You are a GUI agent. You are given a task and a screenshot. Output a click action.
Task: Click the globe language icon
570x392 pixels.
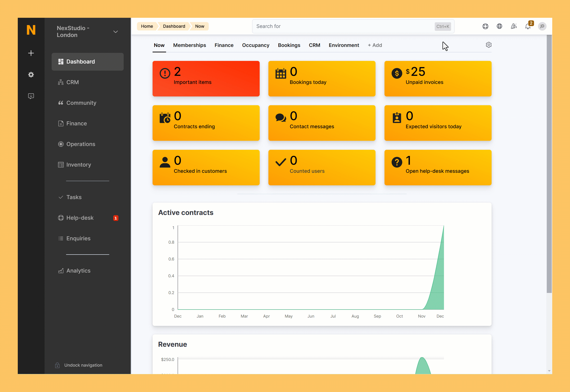pyautogui.click(x=499, y=26)
